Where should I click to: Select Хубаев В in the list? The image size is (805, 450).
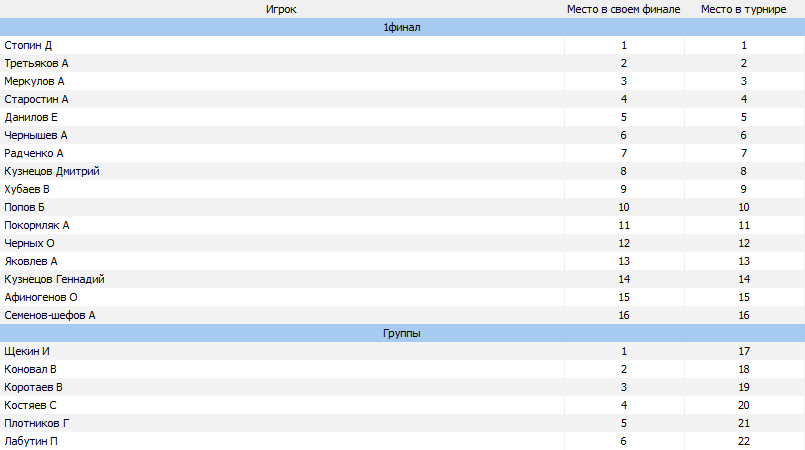27,189
